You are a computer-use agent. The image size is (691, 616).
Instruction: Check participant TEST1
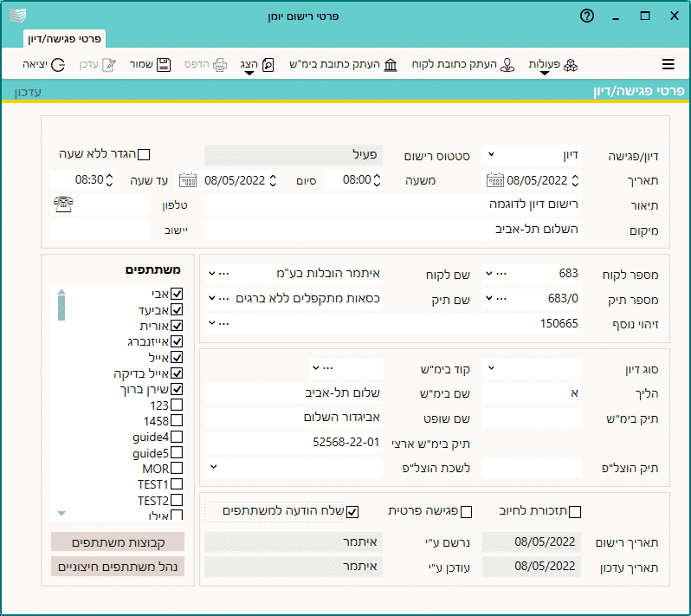point(177,483)
